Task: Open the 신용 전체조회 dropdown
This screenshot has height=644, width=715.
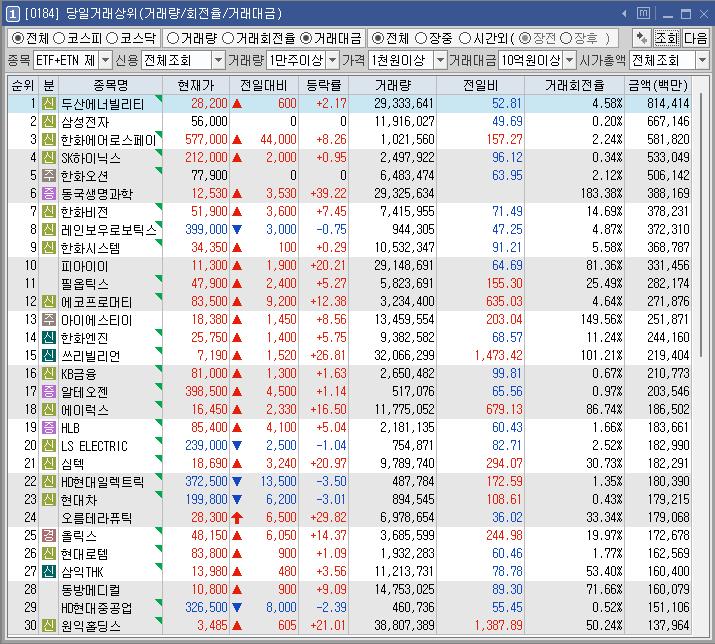Action: pos(218,60)
